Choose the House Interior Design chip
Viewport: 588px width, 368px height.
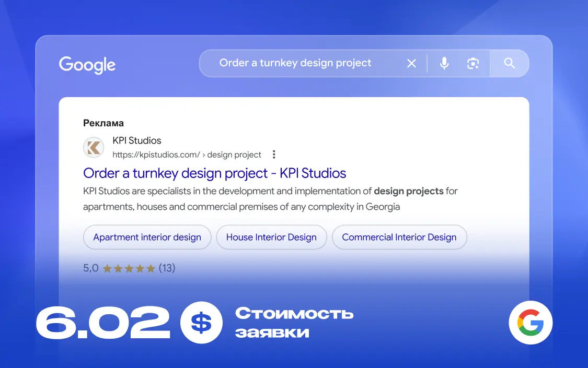coord(271,237)
